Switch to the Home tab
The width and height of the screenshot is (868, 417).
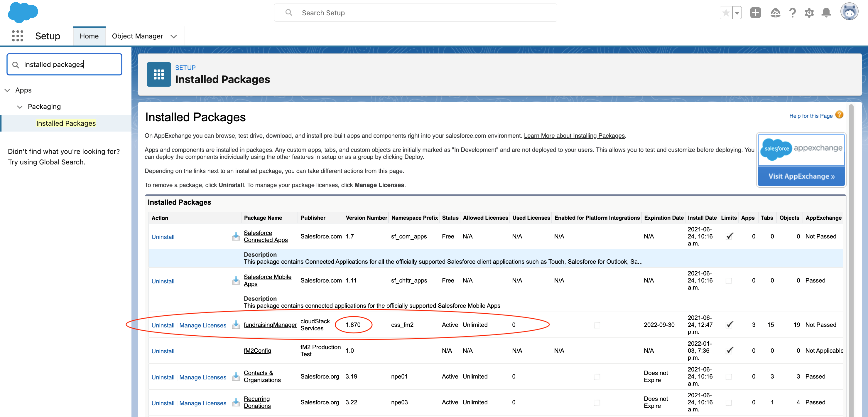(x=89, y=36)
